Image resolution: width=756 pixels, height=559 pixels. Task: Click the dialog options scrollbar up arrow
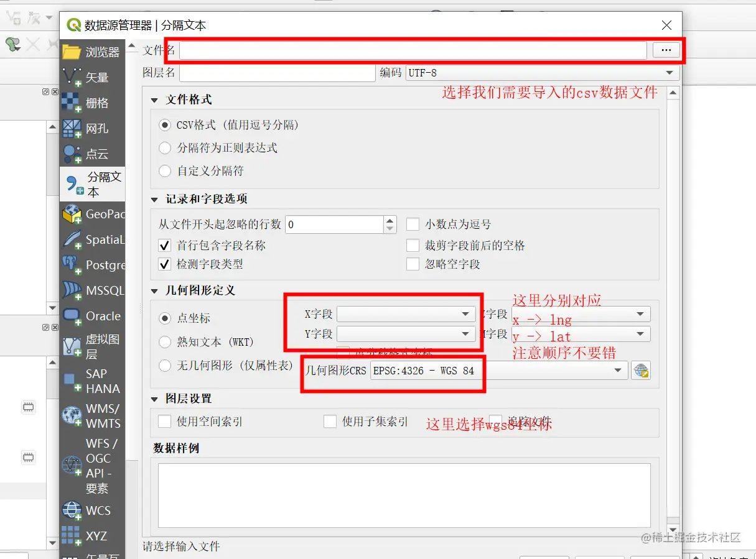point(672,93)
